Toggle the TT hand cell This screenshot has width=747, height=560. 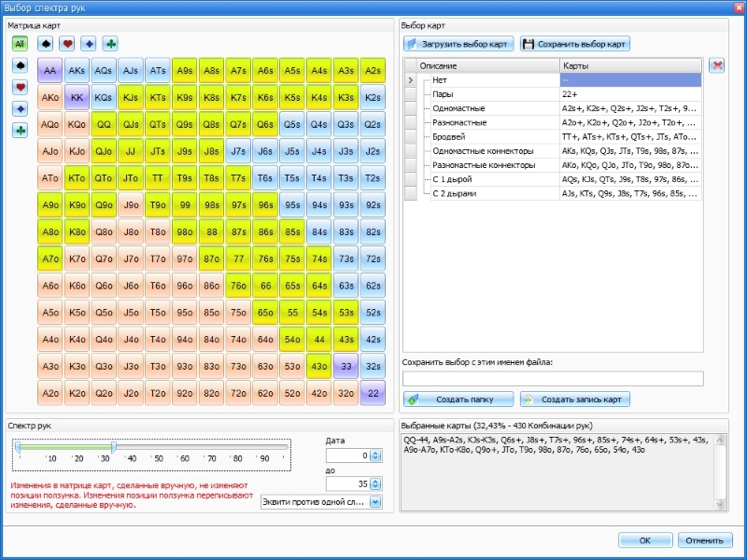[x=158, y=178]
